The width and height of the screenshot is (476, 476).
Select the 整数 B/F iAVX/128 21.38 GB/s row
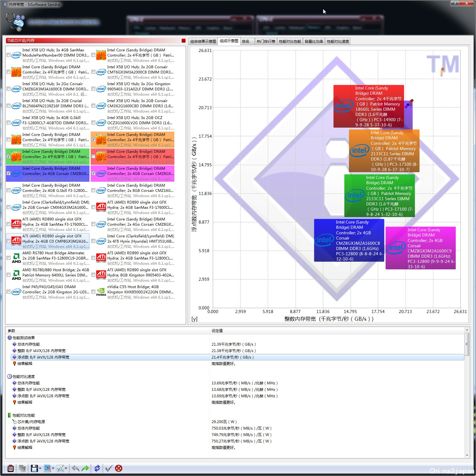237,351
